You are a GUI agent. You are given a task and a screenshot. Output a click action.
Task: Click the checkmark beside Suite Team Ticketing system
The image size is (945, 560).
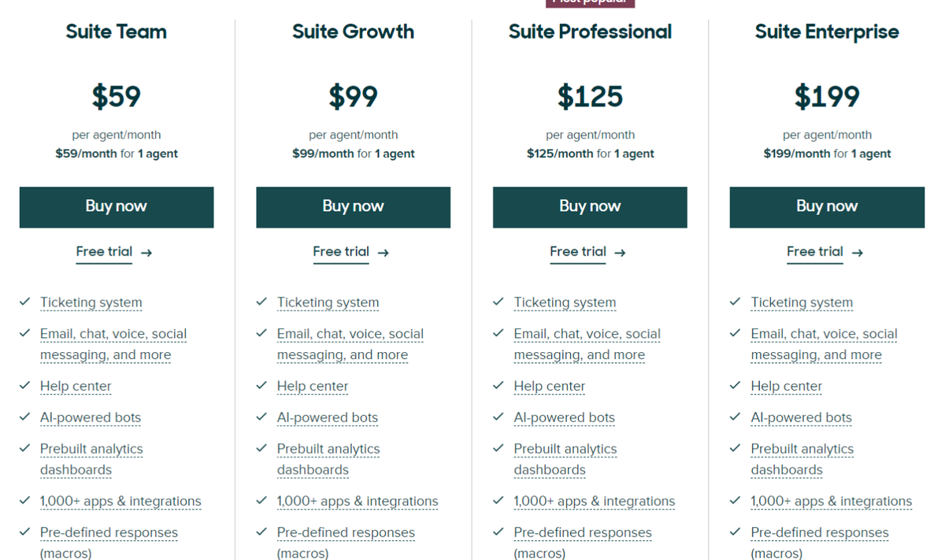(x=25, y=302)
